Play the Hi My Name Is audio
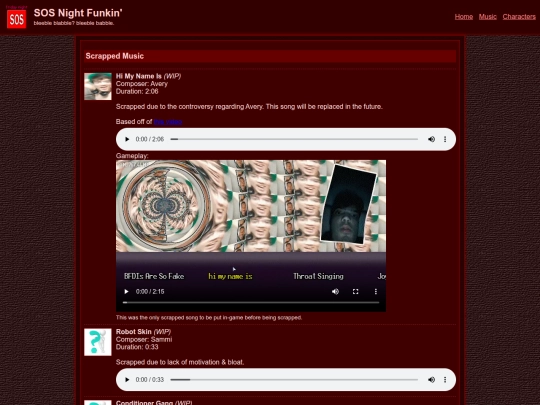540x405 pixels. tap(127, 139)
